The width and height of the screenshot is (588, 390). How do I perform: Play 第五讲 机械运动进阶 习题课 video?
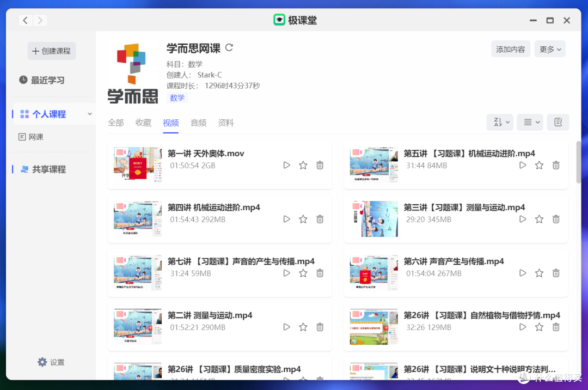pyautogui.click(x=522, y=165)
